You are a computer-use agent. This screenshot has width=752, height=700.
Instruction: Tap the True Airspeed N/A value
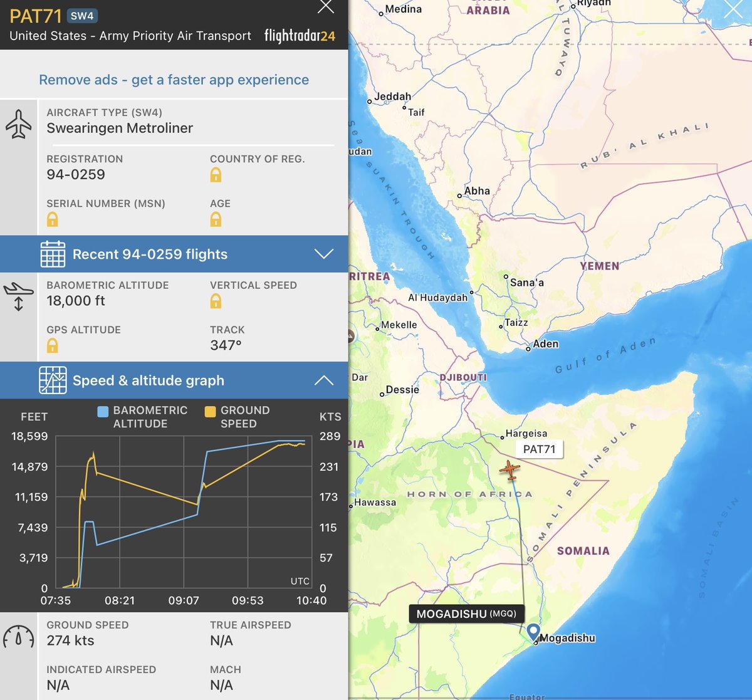coord(221,640)
